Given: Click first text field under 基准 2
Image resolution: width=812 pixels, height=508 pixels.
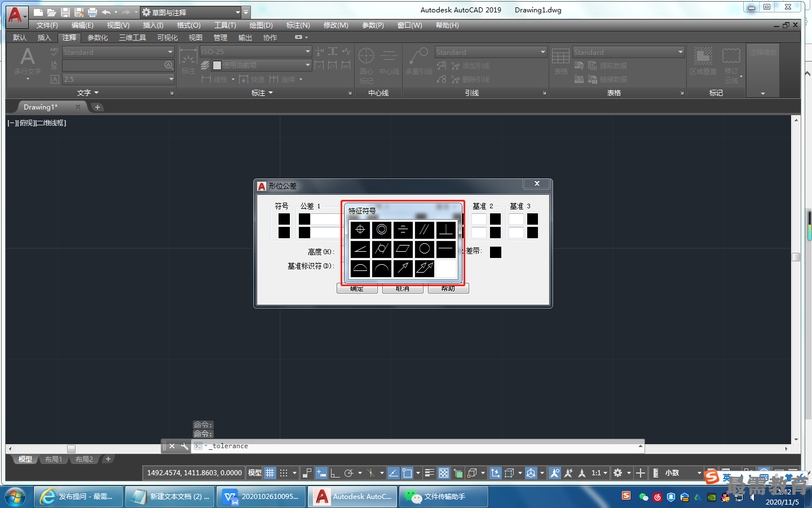Looking at the screenshot, I should click(x=479, y=219).
